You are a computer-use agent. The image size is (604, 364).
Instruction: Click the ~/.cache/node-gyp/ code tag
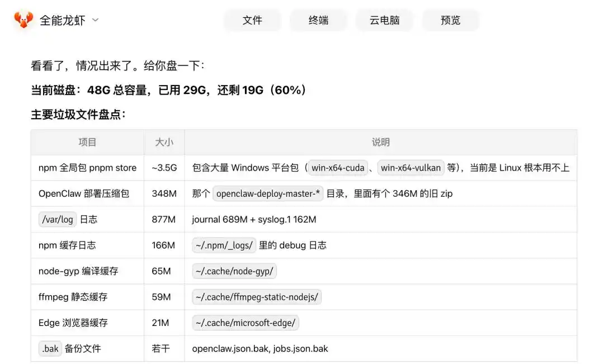(x=234, y=271)
